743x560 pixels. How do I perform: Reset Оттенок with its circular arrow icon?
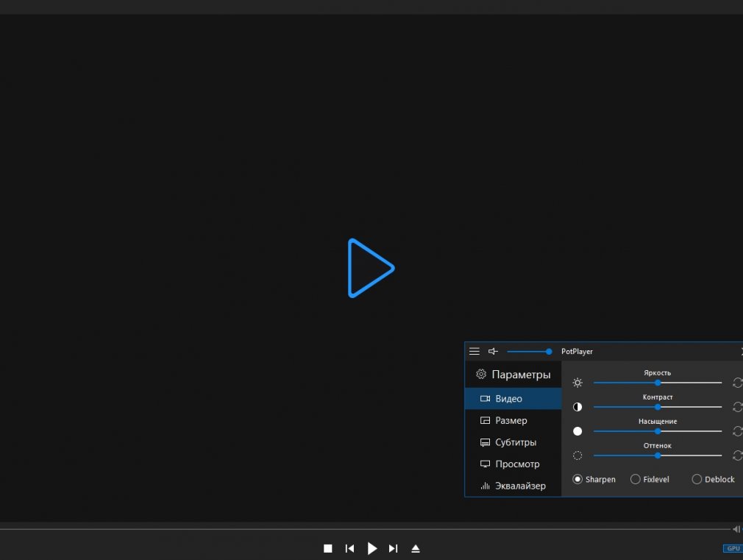[738, 456]
